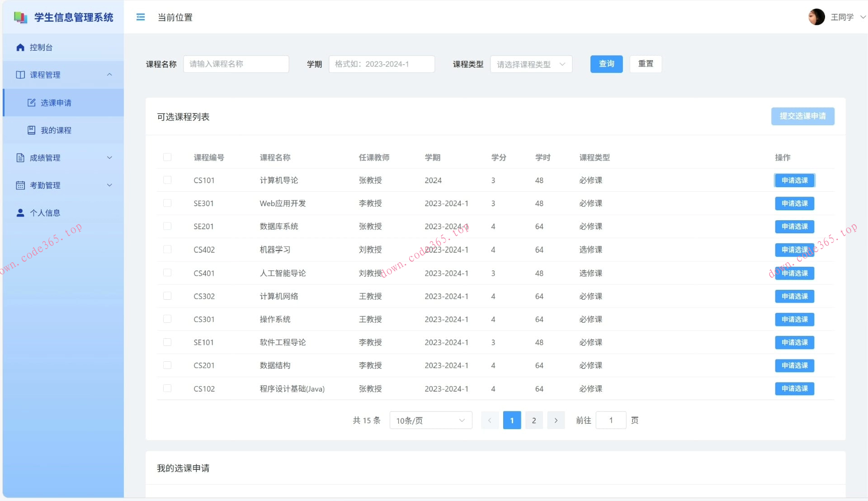This screenshot has width=868, height=501.
Task: Toggle the sidebar collapse hamburger icon
Action: coord(141,17)
